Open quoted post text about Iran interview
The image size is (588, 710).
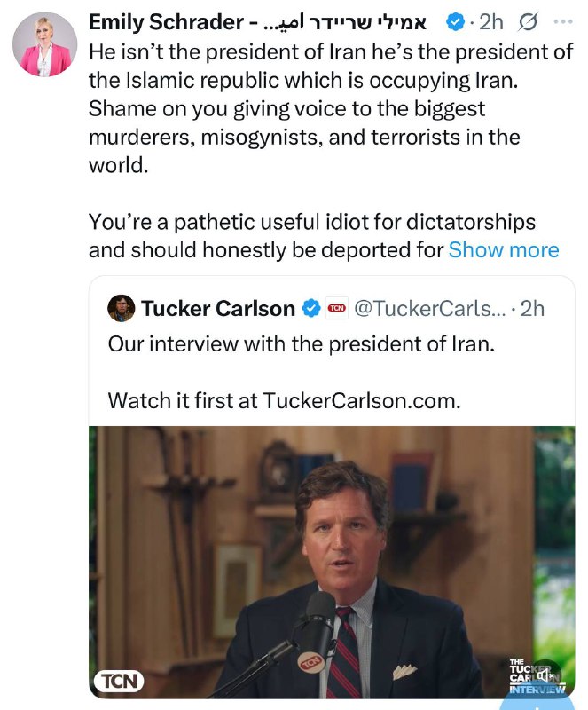tap(301, 344)
